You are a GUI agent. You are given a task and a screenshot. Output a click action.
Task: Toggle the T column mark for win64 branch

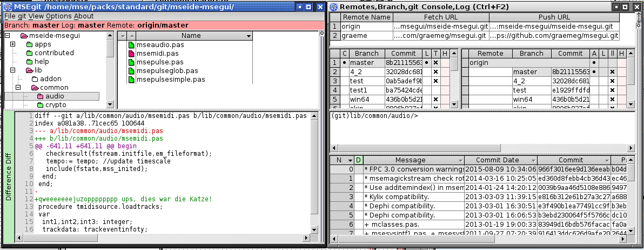tap(435, 100)
